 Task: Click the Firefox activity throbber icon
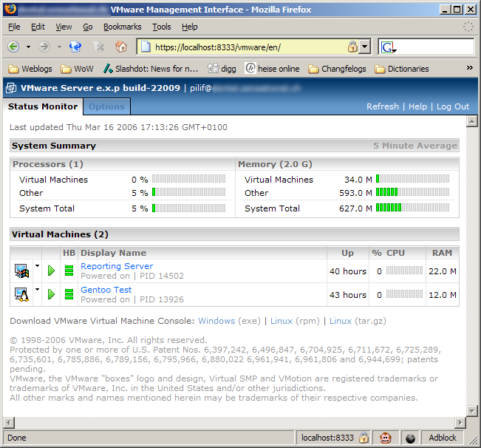[468, 27]
